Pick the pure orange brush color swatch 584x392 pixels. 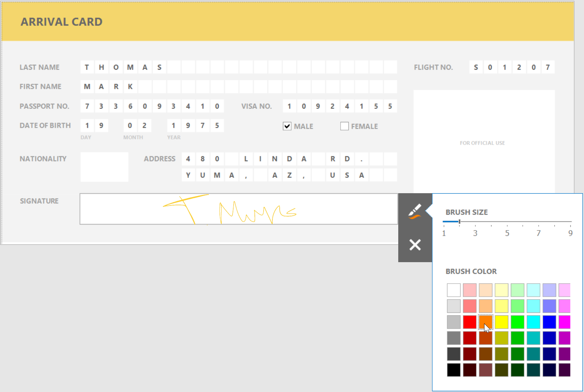485,322
